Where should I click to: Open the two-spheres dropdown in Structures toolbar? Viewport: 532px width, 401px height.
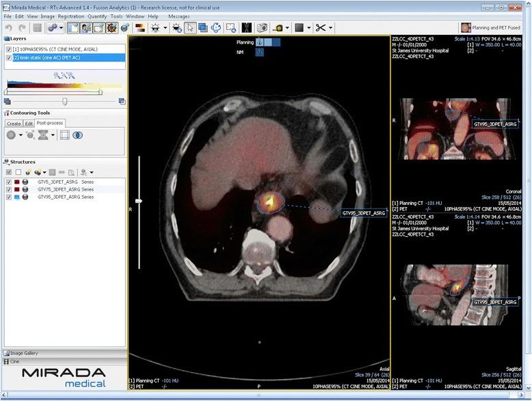click(x=44, y=173)
